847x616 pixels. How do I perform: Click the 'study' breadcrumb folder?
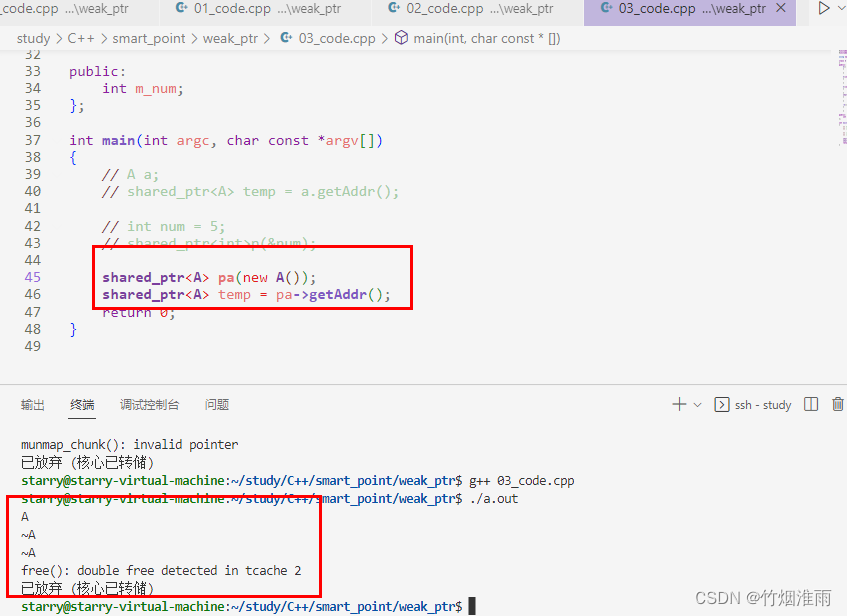tap(33, 39)
